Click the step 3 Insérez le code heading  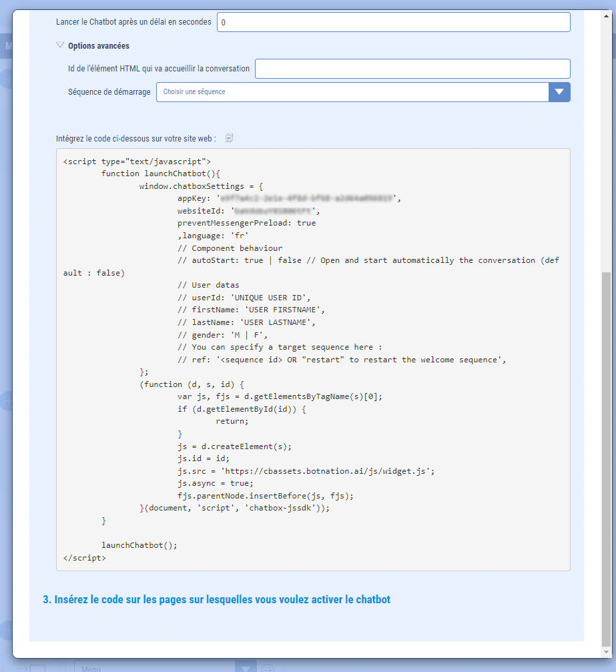point(216,599)
